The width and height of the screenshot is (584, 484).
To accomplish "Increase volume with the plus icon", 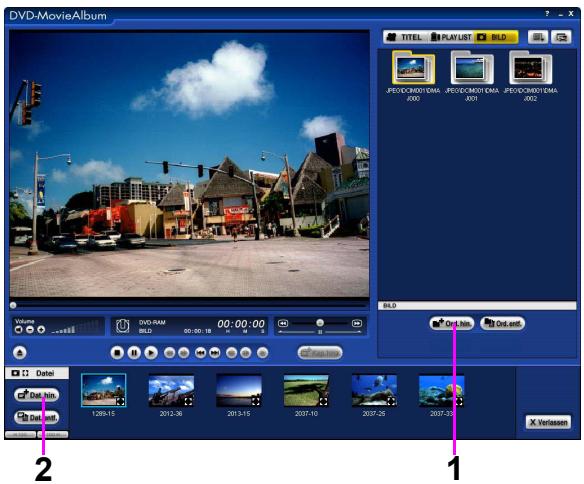I will (x=41, y=329).
